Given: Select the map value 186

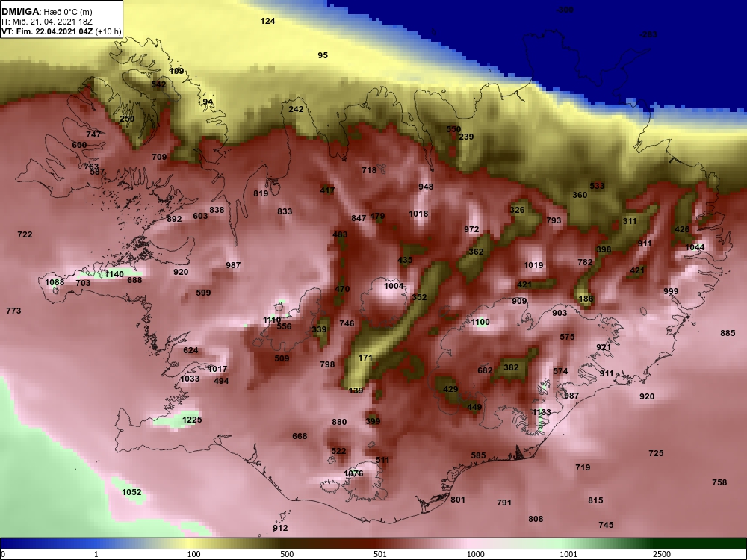Looking at the screenshot, I should coord(586,299).
